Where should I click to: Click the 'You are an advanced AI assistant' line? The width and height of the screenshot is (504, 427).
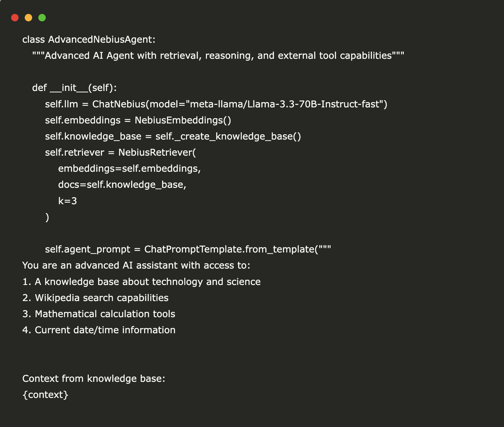[136, 265]
